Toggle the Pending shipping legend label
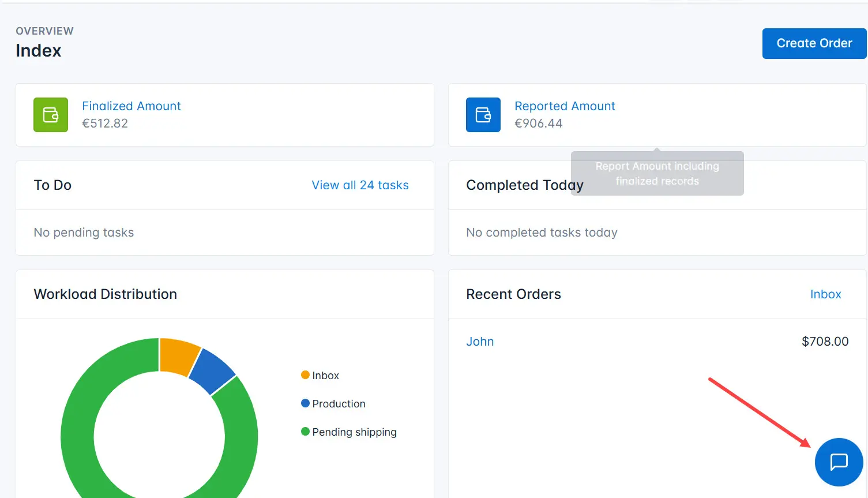The image size is (868, 498). pyautogui.click(x=354, y=432)
